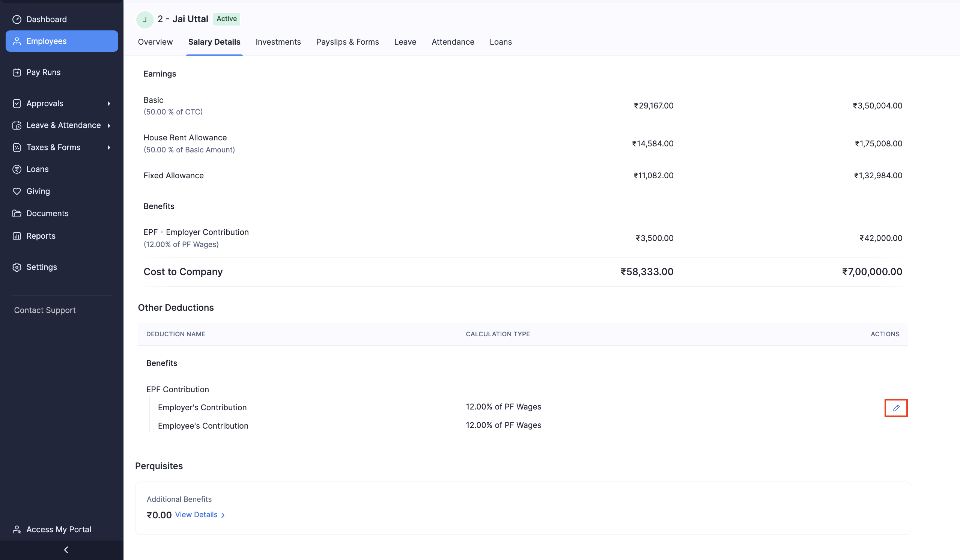This screenshot has width=960, height=560.
Task: Expand the Leave & Attendance submenu arrow
Action: click(109, 125)
